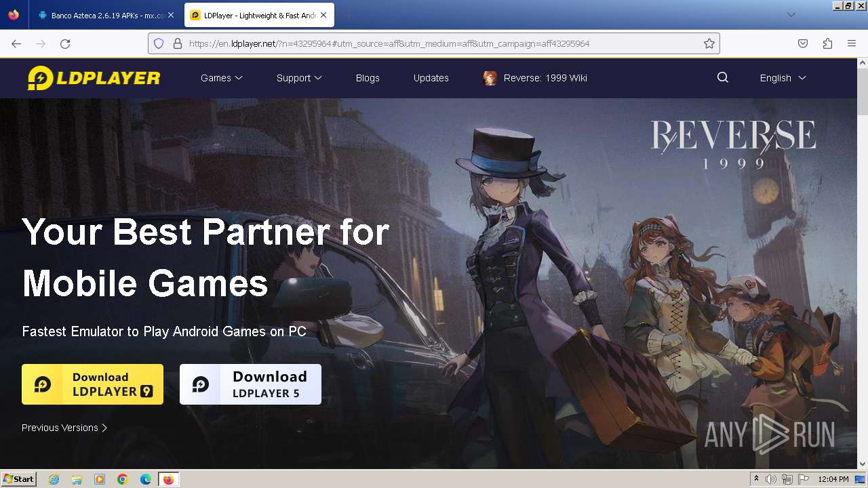The image size is (868, 488).
Task: Close the LDPlayer tab
Action: [x=324, y=15]
